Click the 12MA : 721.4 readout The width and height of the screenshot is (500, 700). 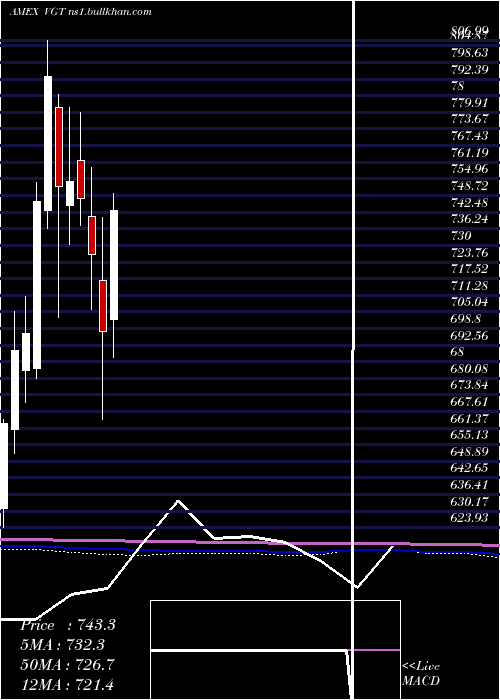click(x=68, y=683)
